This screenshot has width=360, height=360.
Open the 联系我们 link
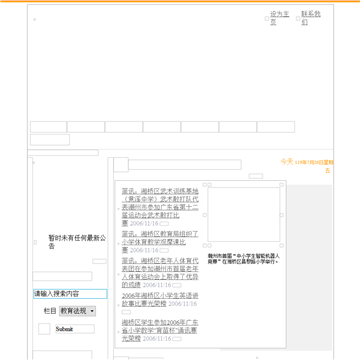click(x=311, y=18)
